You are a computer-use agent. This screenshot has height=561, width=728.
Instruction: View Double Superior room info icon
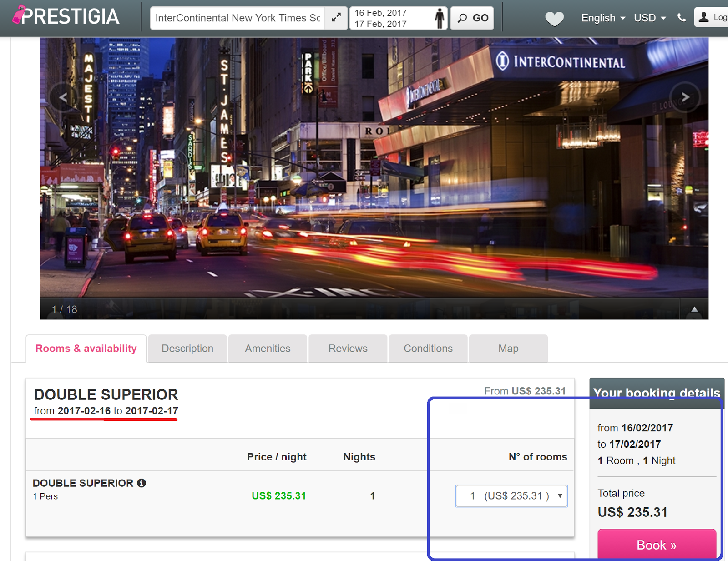[x=142, y=483]
